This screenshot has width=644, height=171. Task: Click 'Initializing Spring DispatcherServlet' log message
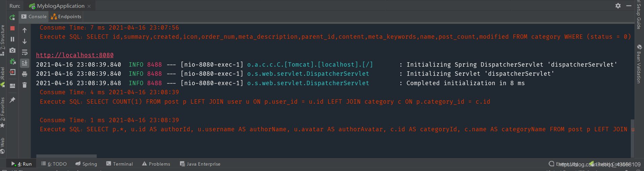[512, 65]
